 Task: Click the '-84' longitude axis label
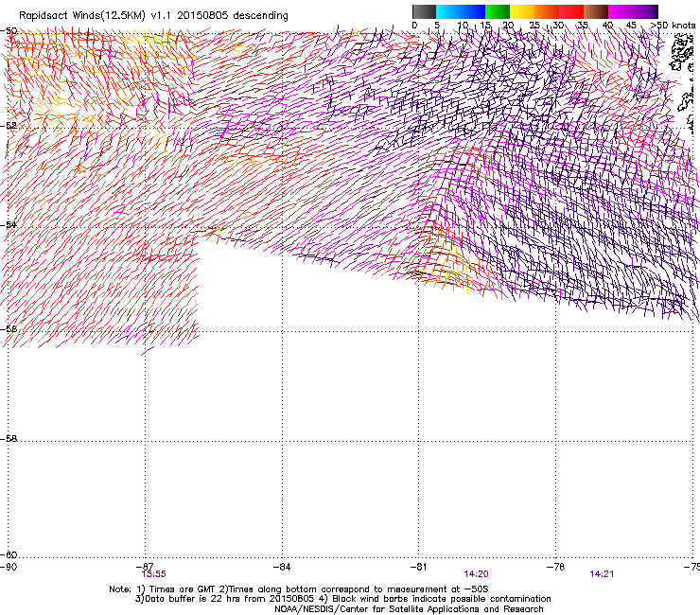[x=282, y=567]
